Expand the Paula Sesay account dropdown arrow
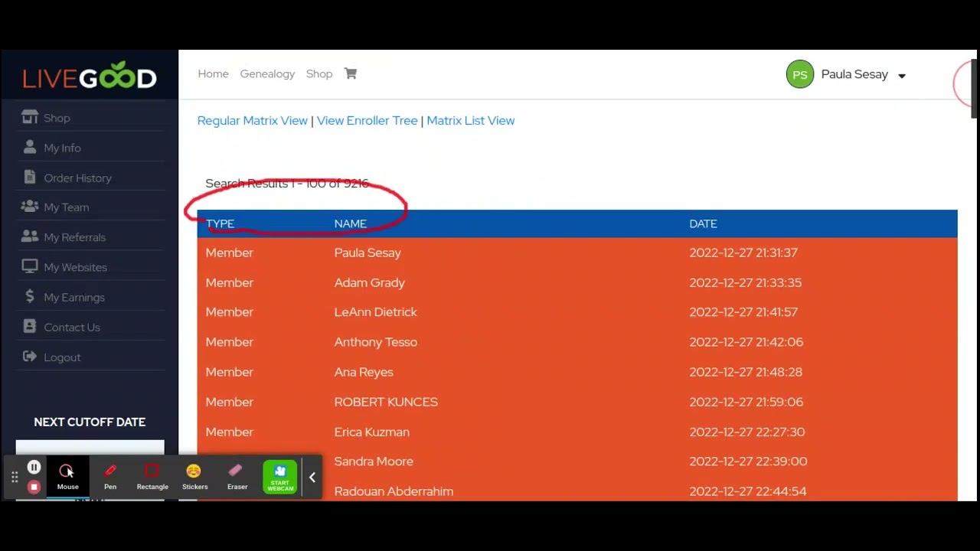Screen dimensions: 980x551 (902, 75)
